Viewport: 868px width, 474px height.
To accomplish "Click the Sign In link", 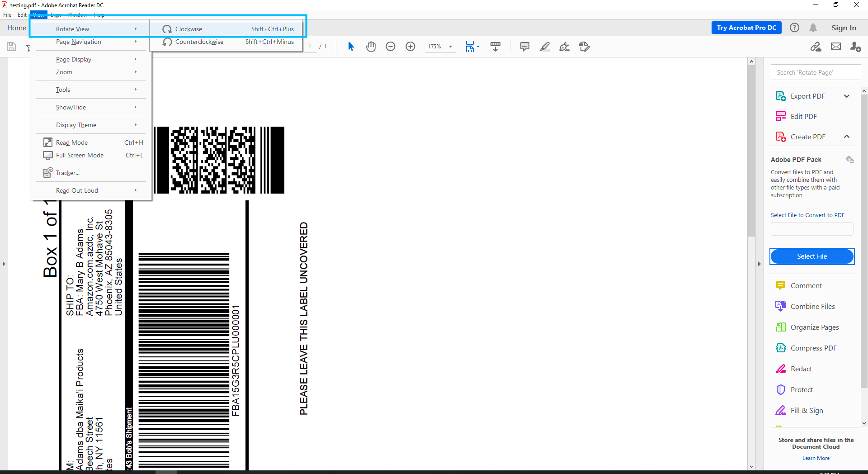I will click(x=844, y=28).
